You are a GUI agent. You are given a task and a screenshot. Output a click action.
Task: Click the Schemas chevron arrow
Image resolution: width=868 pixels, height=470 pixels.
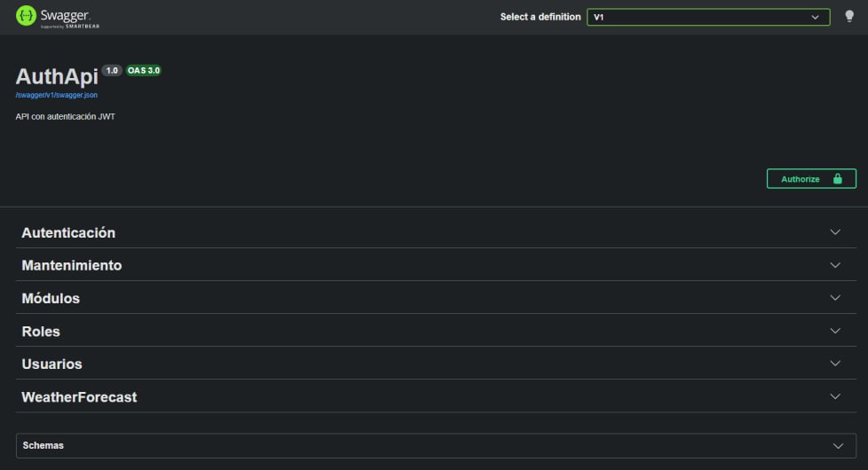(x=837, y=445)
